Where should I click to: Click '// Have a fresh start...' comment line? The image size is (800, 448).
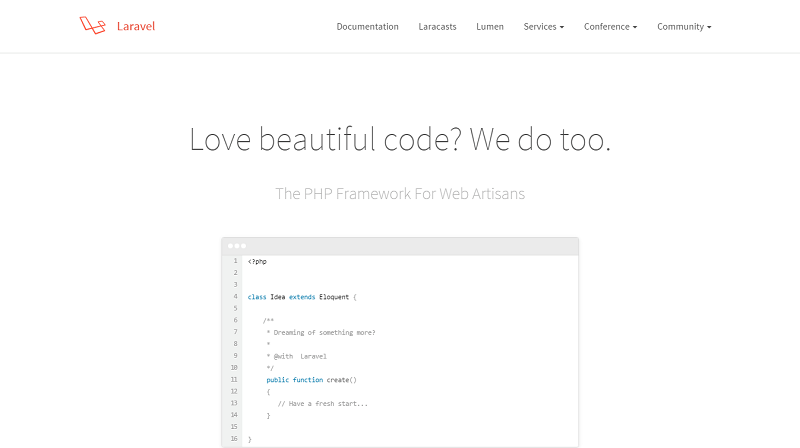pyautogui.click(x=322, y=404)
